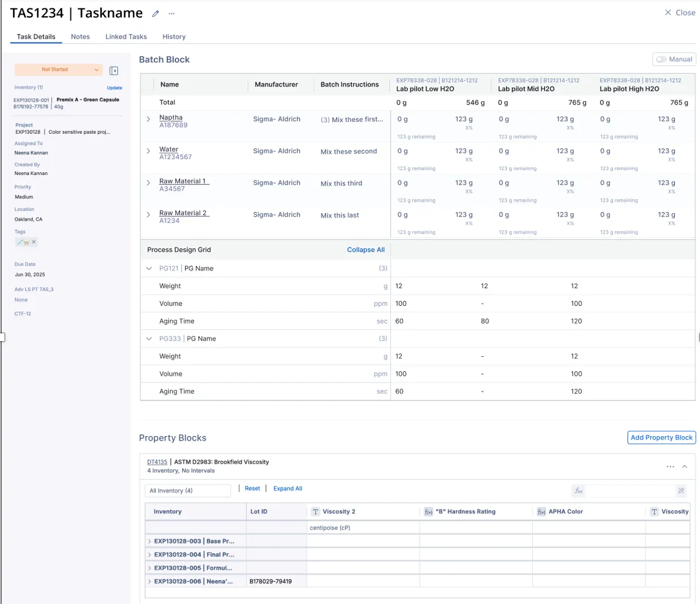Screen dimensions: 700x604
Task: Collapse the Brookfield Viscosity property block
Action: [x=684, y=466]
